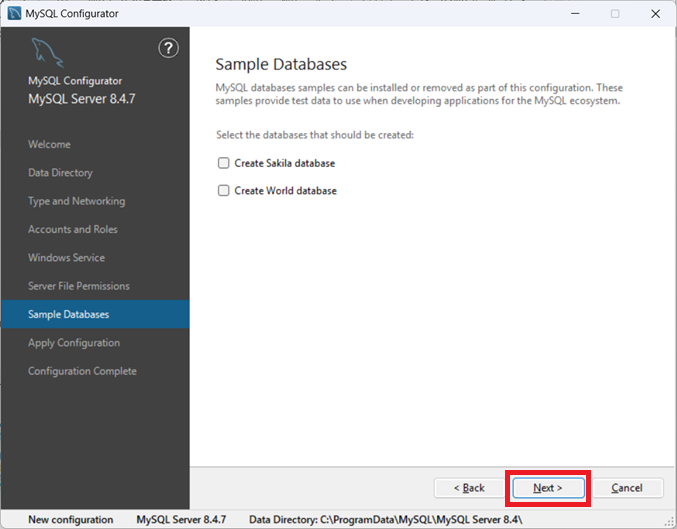677x529 pixels.
Task: Select Server File Permissions step
Action: (x=78, y=286)
